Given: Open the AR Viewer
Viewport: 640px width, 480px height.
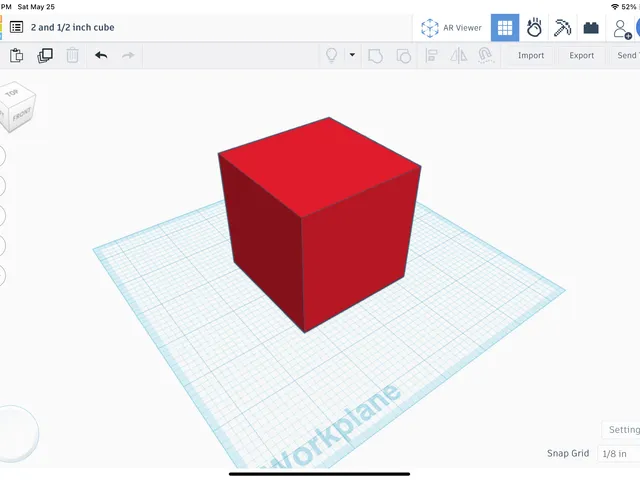Looking at the screenshot, I should click(451, 28).
